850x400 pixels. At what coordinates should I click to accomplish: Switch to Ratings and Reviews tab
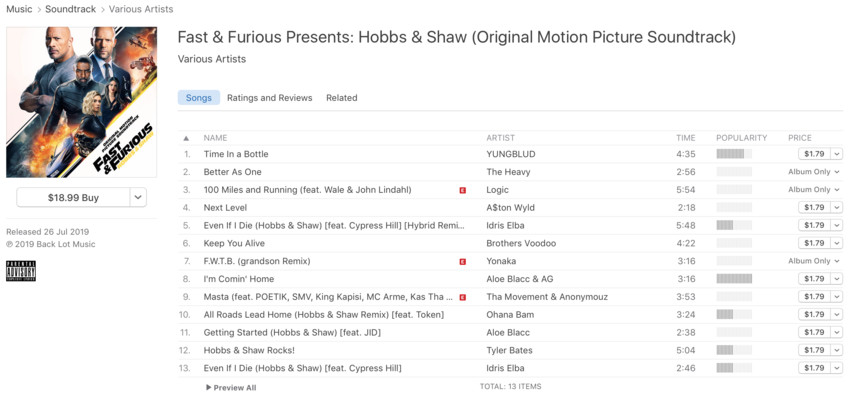click(x=269, y=98)
